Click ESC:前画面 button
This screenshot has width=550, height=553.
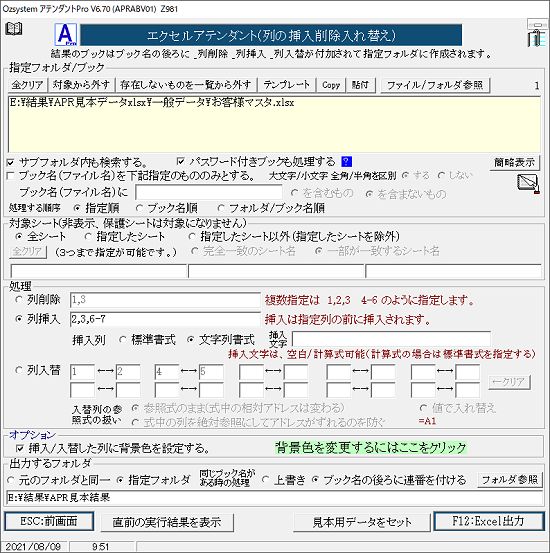coord(49,521)
